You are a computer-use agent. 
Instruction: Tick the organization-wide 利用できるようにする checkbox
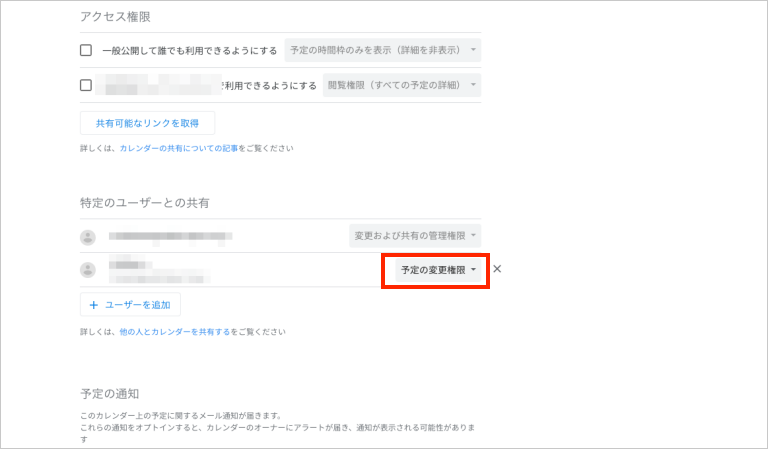click(86, 85)
